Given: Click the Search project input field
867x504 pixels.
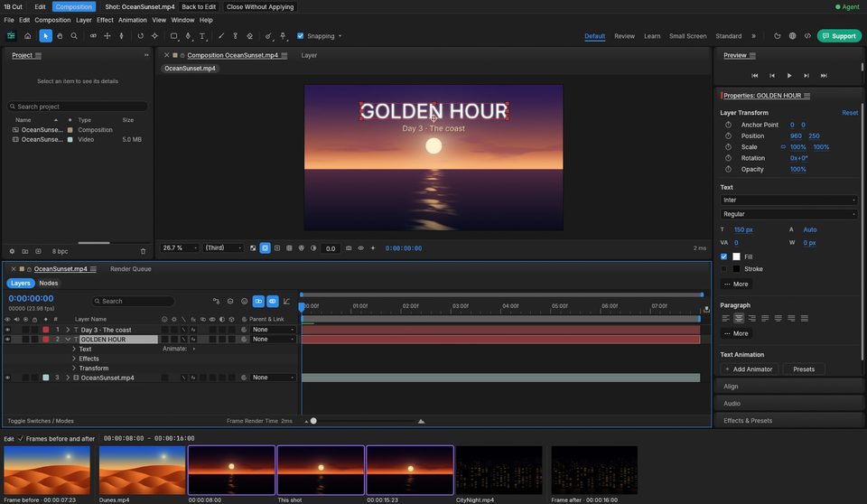Looking at the screenshot, I should click(x=78, y=107).
